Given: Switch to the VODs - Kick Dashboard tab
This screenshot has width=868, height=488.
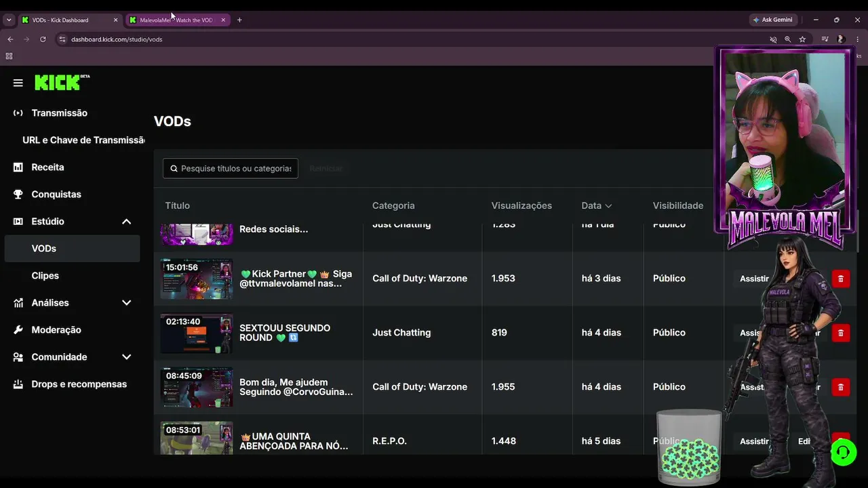Looking at the screenshot, I should click(69, 20).
